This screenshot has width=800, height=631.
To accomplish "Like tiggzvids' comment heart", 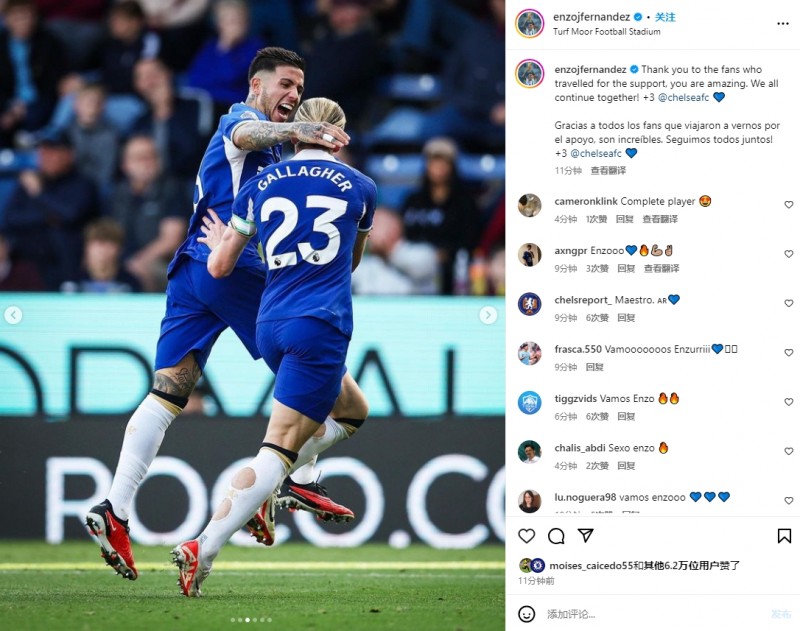I will (x=789, y=402).
